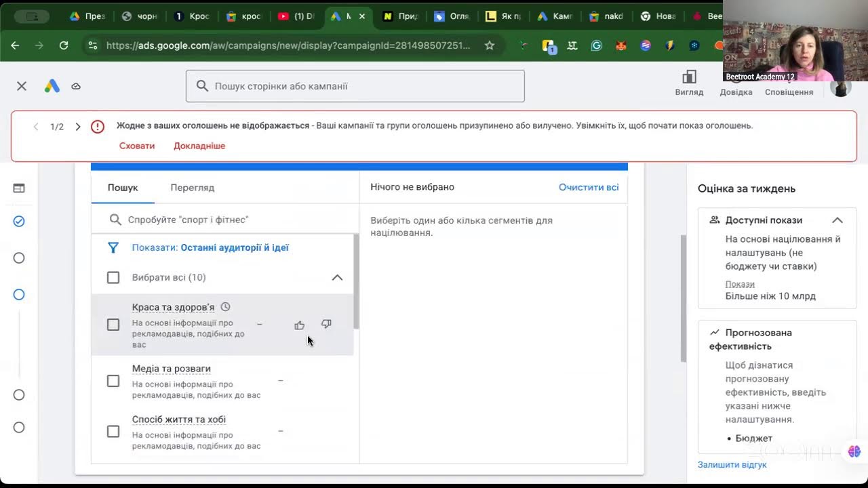Viewport: 868px width, 488px height.
Task: Switch to the Notion Прид tab
Action: [x=400, y=16]
